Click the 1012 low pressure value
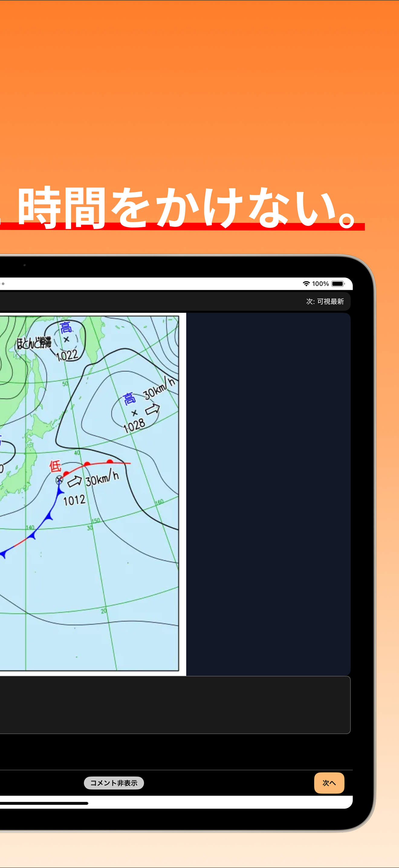The height and width of the screenshot is (868, 399). point(74,500)
